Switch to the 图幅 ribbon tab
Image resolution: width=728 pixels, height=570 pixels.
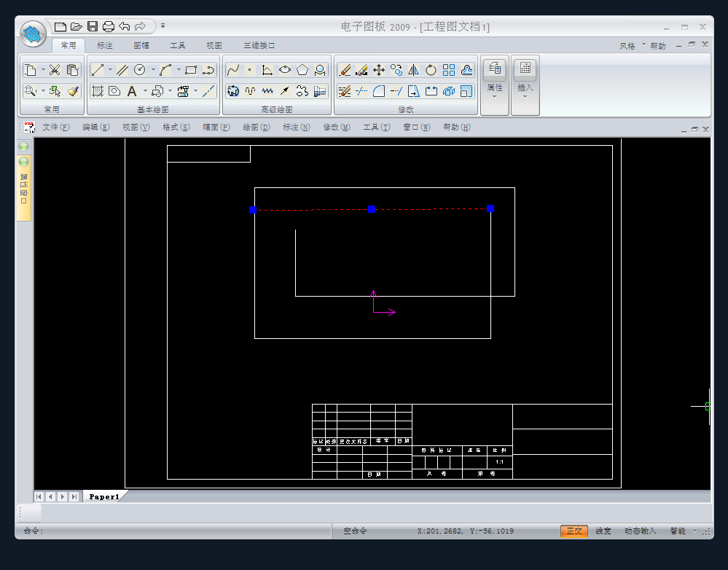point(141,45)
